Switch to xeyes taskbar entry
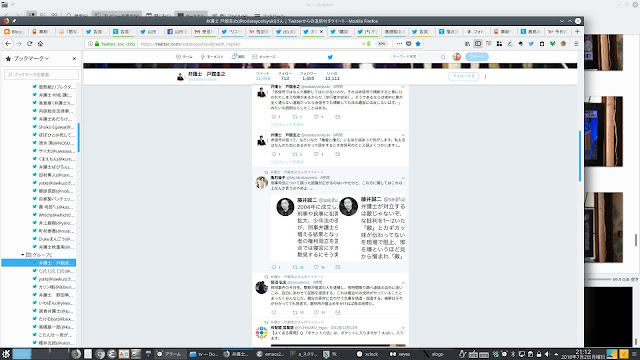This screenshot has height=360, width=640. pyautogui.click(x=401, y=354)
